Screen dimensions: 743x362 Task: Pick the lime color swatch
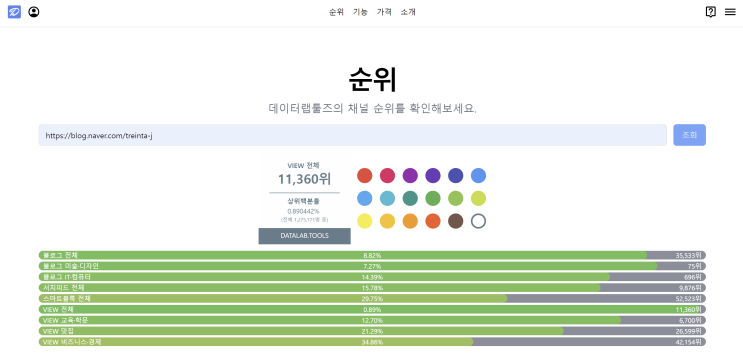478,198
